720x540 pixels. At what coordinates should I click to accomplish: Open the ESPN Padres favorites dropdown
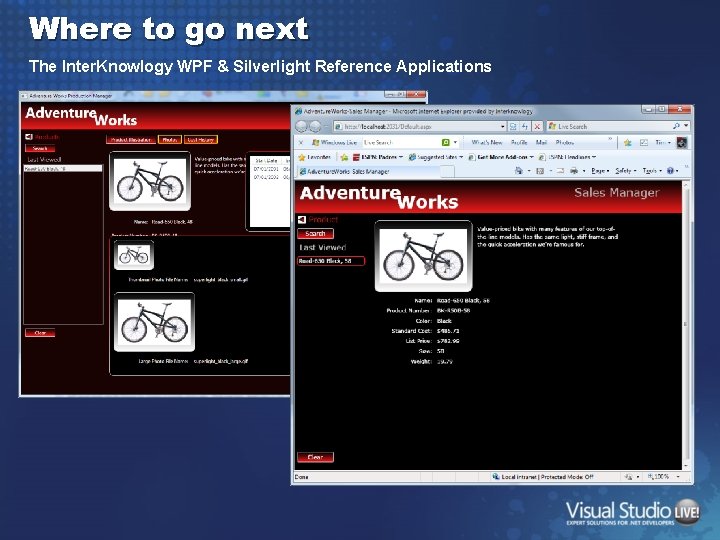coord(378,157)
